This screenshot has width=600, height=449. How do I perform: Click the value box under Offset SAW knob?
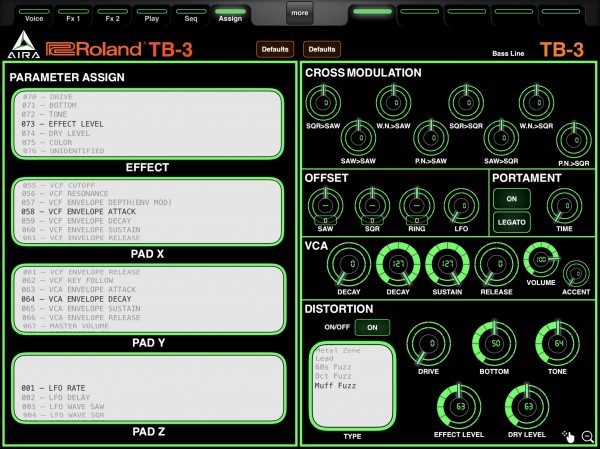[x=325, y=220]
